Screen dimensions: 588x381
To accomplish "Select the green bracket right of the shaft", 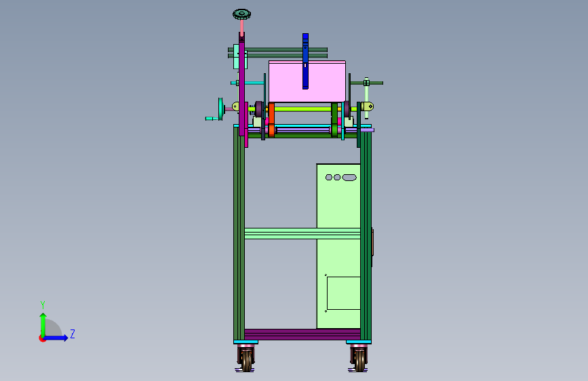I will pyautogui.click(x=334, y=119).
